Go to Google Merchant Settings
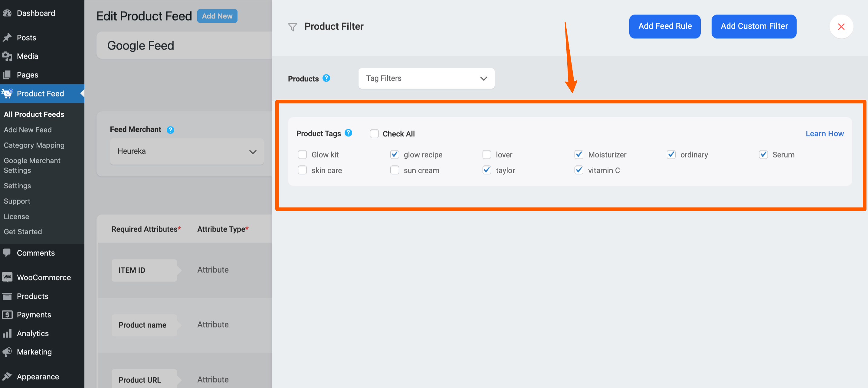The width and height of the screenshot is (868, 388). click(x=32, y=165)
